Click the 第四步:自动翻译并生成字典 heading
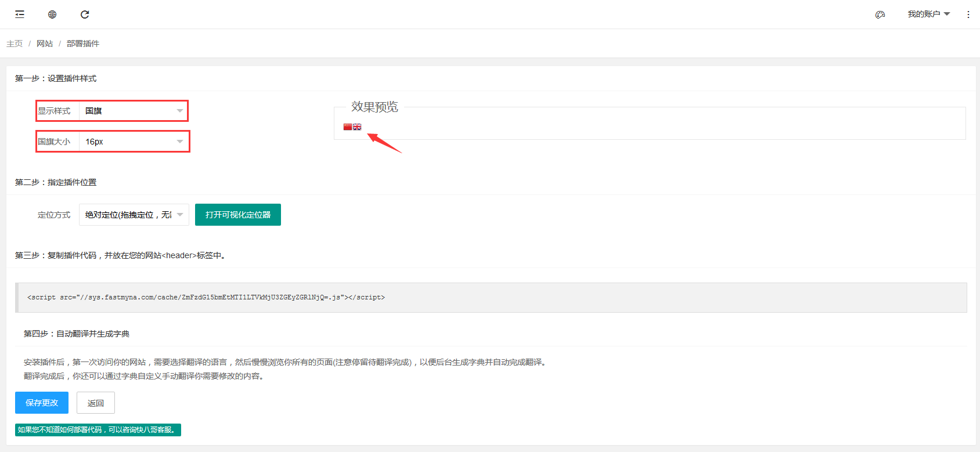Viewport: 980px width, 452px height. (77, 334)
